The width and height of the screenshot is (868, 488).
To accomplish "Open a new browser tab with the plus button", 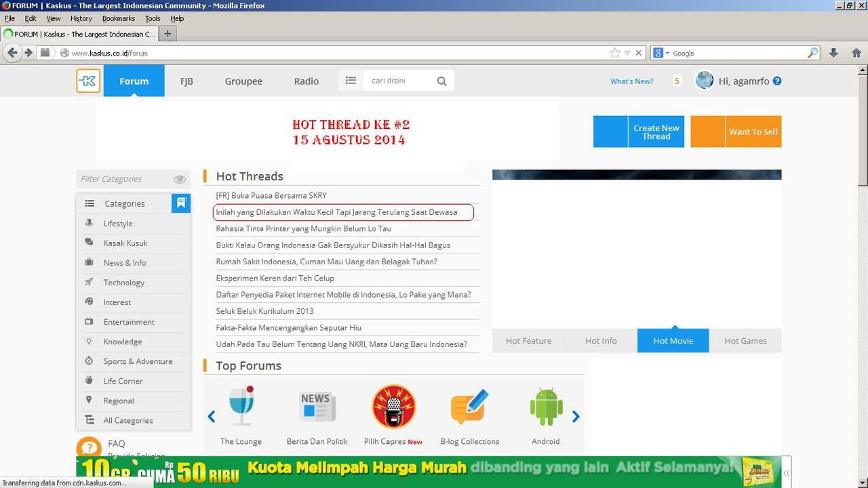I will tap(167, 33).
